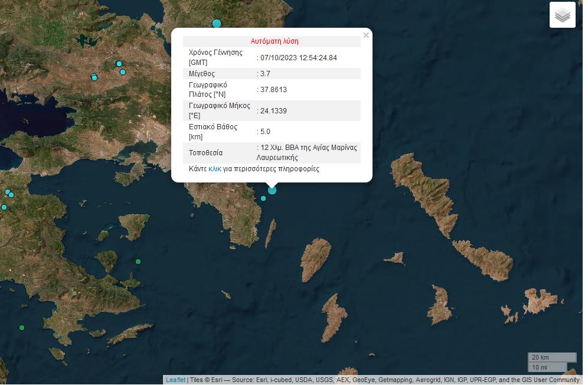588x385 pixels.
Task: Click the magnitude value 3.7 in popup
Action: [x=265, y=74]
